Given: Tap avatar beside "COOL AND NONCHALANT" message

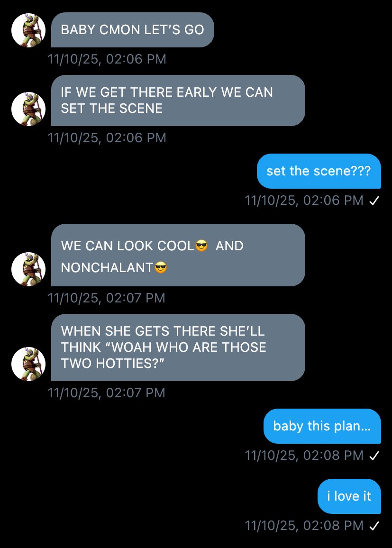Looking at the screenshot, I should coord(28,269).
